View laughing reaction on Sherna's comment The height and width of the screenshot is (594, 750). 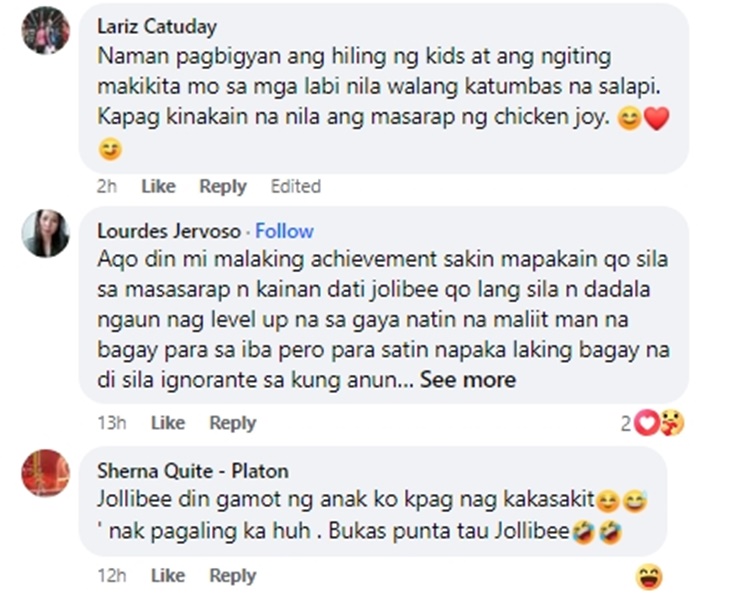(x=649, y=576)
